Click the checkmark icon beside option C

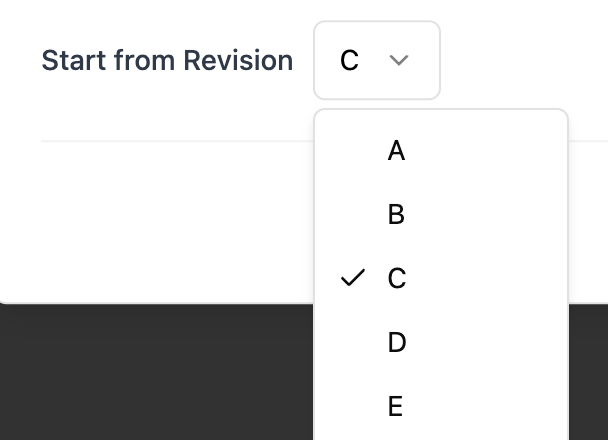coord(352,278)
